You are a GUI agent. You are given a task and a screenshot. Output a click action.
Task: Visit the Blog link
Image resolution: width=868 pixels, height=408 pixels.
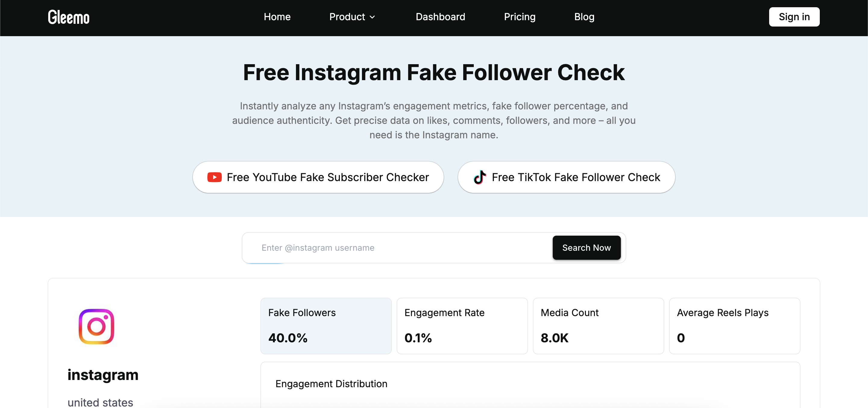584,17
